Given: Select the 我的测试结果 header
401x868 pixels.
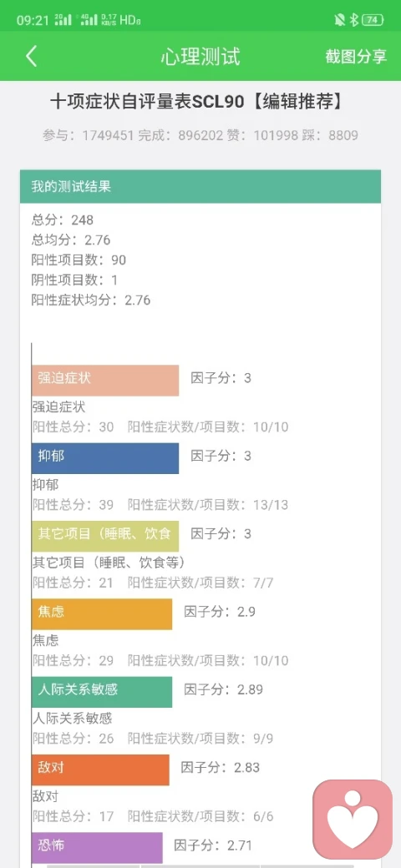Looking at the screenshot, I should 200,187.
